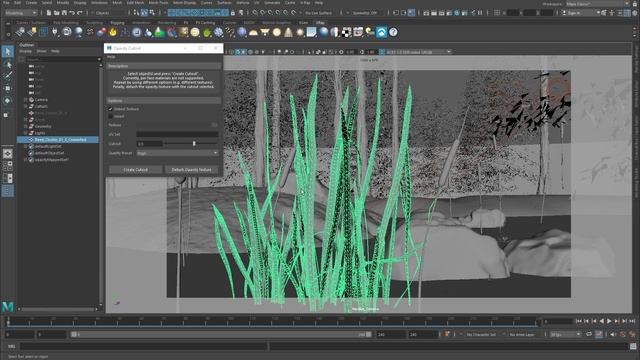Image resolution: width=640 pixels, height=360 pixels.
Task: Click the UV Set input field
Action: pyautogui.click(x=177, y=134)
